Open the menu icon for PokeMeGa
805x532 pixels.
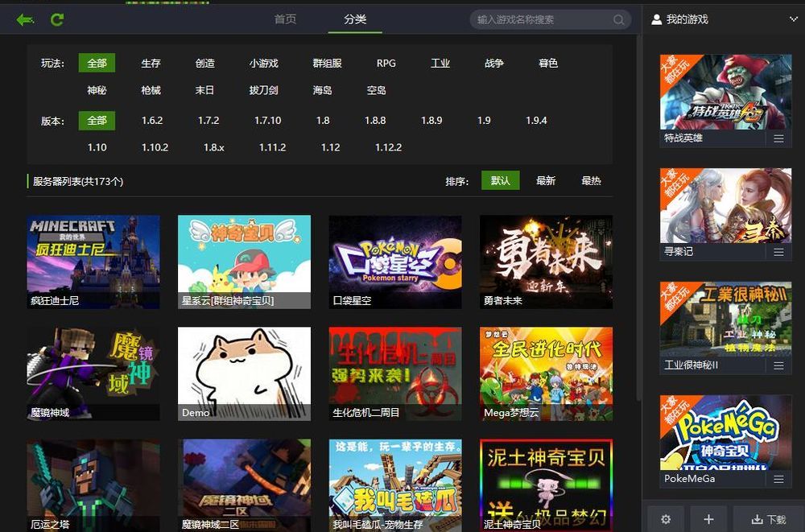pyautogui.click(x=778, y=479)
